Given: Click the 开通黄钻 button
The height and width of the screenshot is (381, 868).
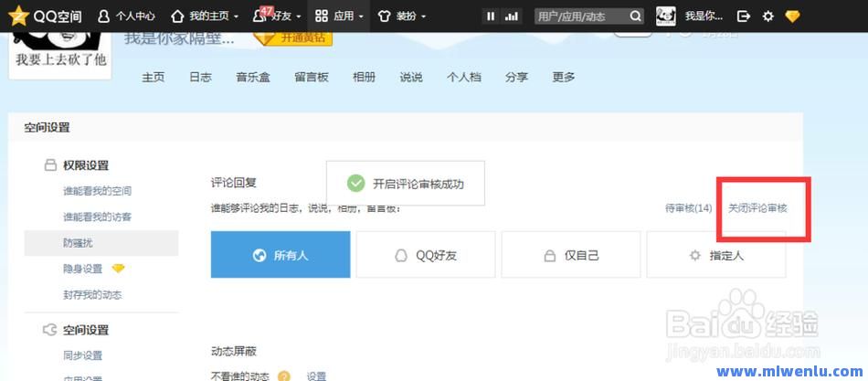Looking at the screenshot, I should (x=293, y=37).
